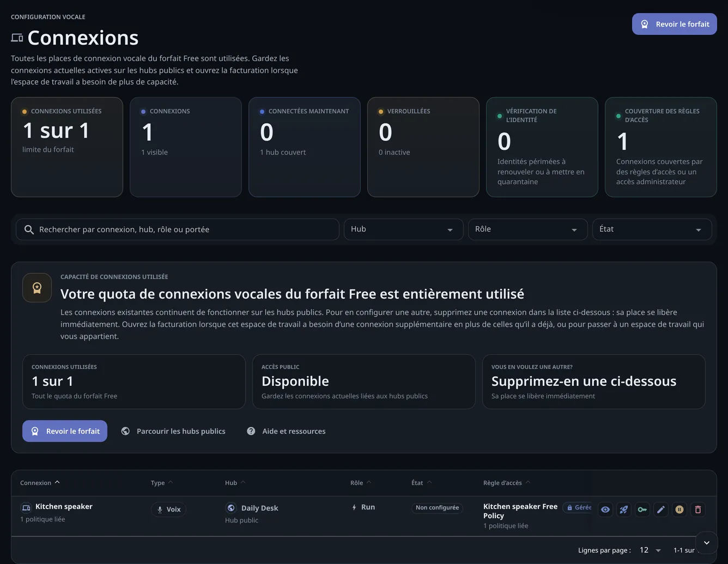Click the devices icon beside Connexions title
This screenshot has height=564, width=728.
pos(17,38)
